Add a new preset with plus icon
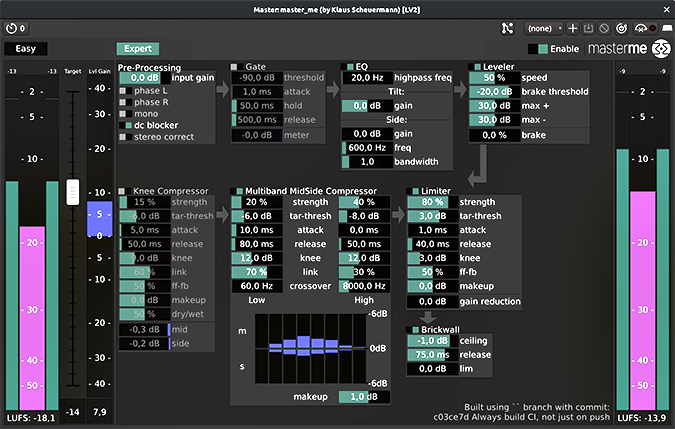This screenshot has width=675, height=429. [573, 28]
